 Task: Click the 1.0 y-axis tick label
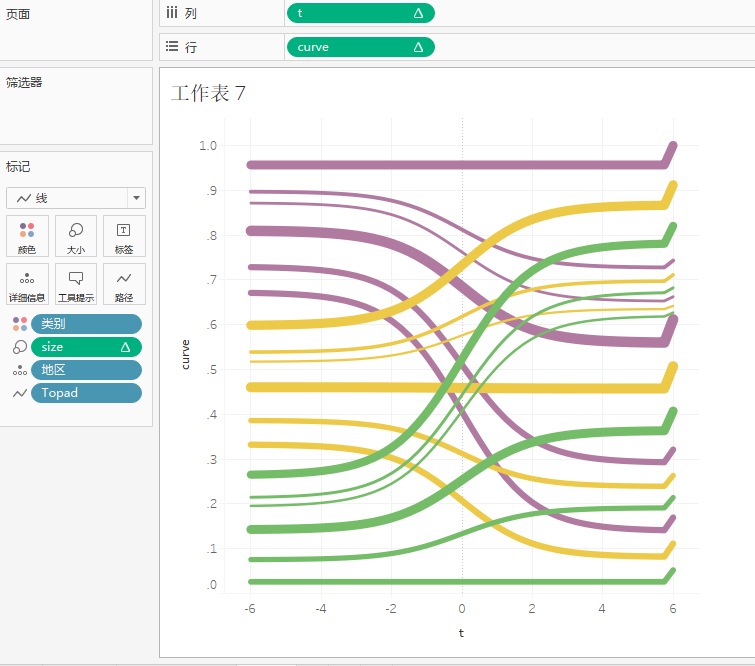[208, 145]
